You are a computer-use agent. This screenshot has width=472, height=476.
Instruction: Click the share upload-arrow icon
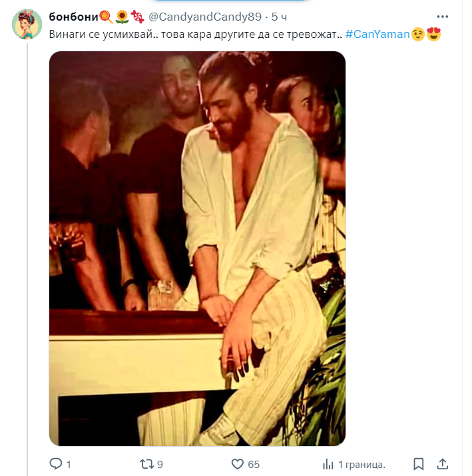[442, 463]
